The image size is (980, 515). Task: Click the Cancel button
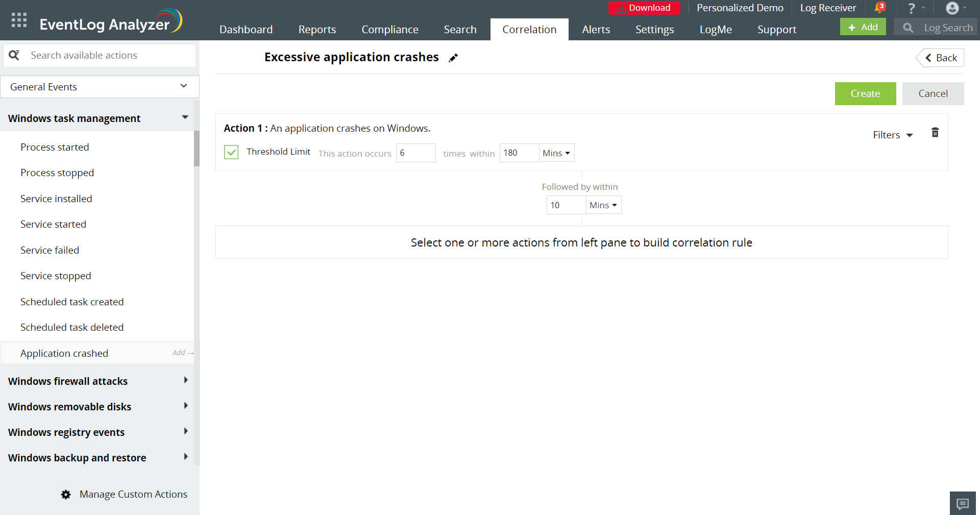pyautogui.click(x=933, y=93)
